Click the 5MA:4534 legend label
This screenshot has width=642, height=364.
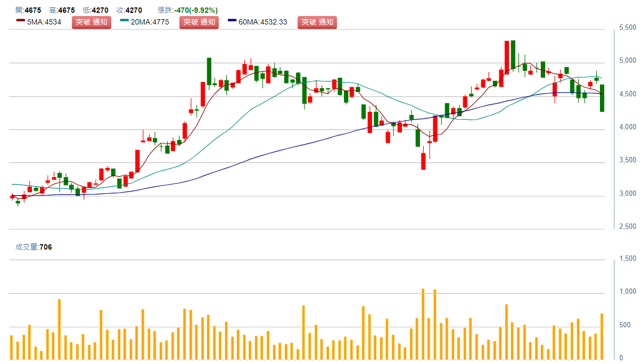(47, 22)
